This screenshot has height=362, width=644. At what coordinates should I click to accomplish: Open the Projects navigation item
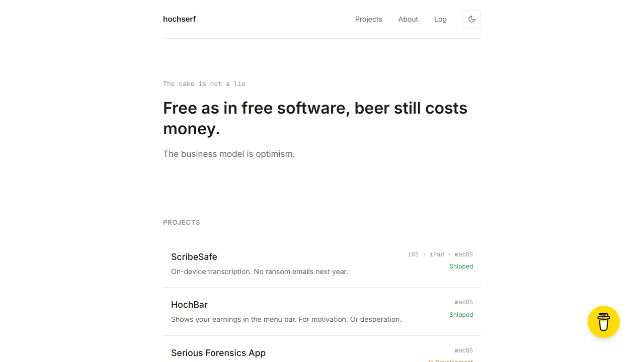point(368,19)
